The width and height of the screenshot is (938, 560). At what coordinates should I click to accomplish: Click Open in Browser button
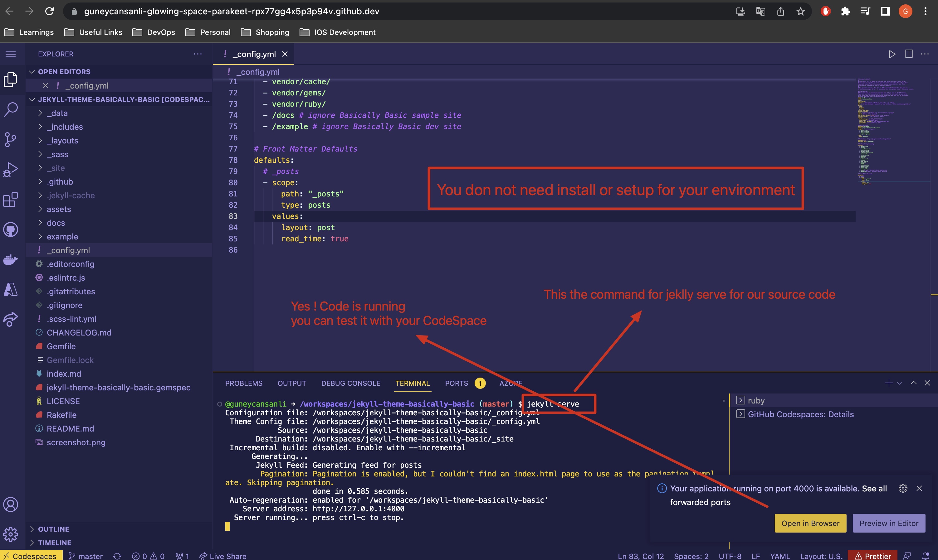(810, 523)
